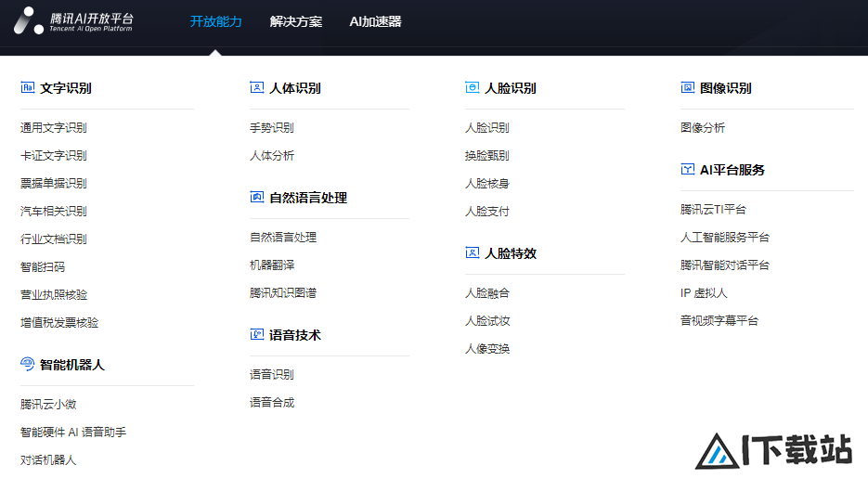This screenshot has height=478, width=868.
Task: Go to 人脸核身
Action: click(487, 183)
